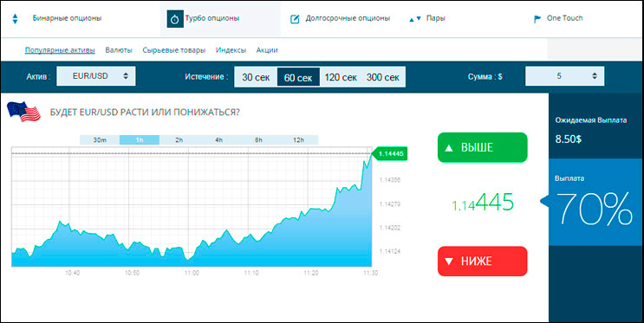Open the Валюты asset category
The width and height of the screenshot is (644, 323).
tap(119, 50)
